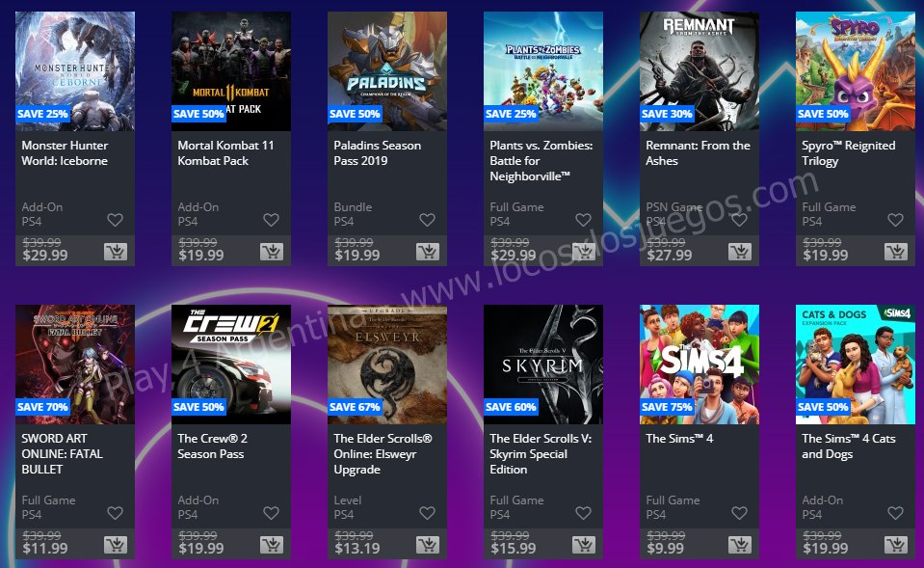Add Mortal Kombat 11 Kombat Pack to cart
This screenshot has height=568, width=924.
pyautogui.click(x=272, y=252)
